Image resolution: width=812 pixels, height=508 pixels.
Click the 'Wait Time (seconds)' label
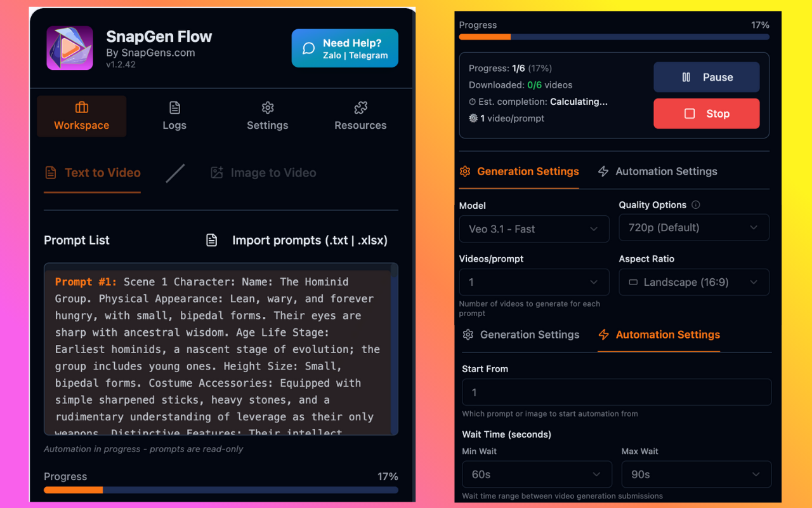pos(507,434)
